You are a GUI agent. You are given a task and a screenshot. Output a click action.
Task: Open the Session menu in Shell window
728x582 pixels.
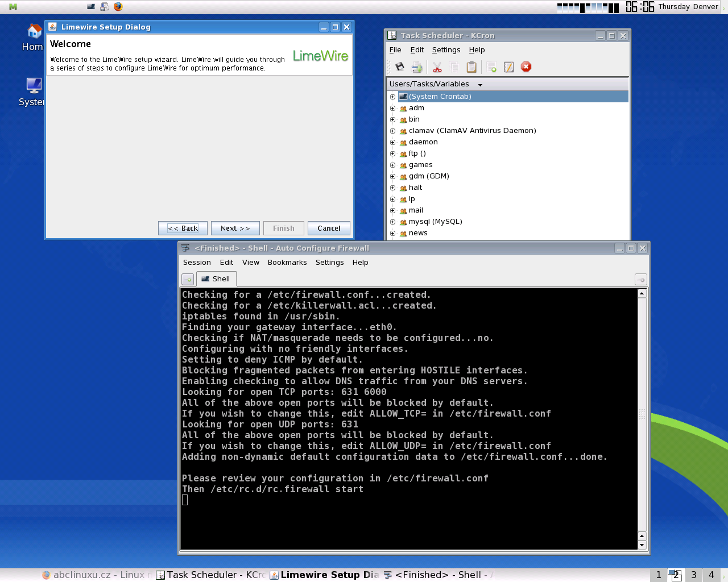click(x=197, y=263)
